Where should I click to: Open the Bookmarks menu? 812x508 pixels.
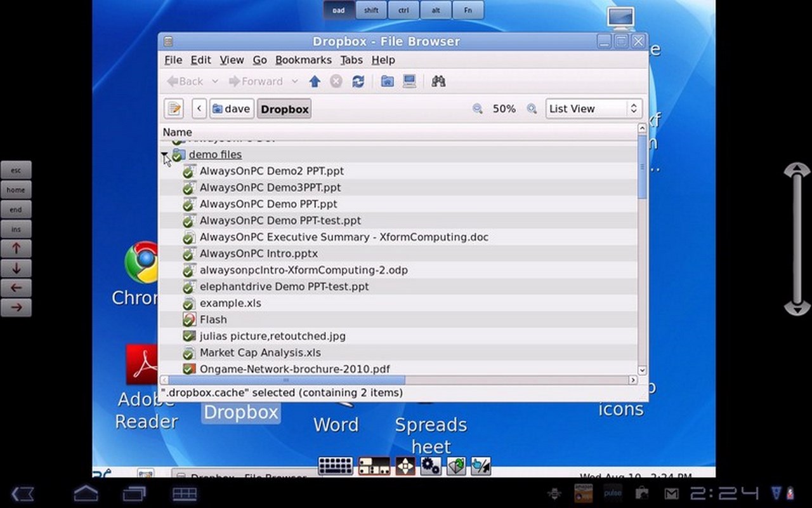point(303,60)
